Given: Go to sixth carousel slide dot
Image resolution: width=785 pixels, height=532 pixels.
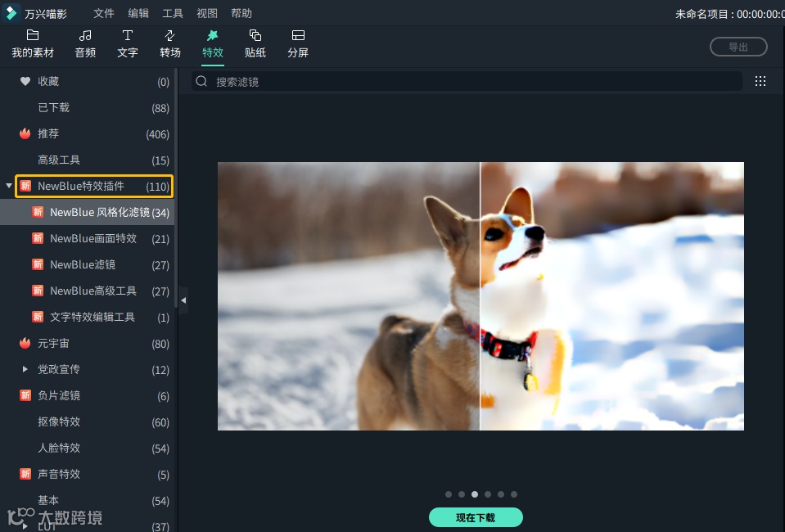Looking at the screenshot, I should [514, 494].
